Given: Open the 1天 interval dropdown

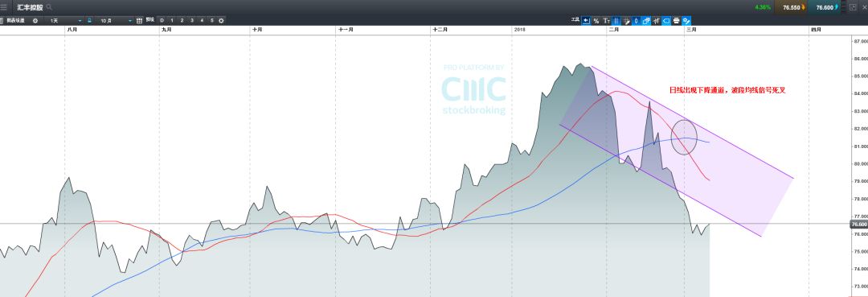Looking at the screenshot, I should (x=63, y=20).
